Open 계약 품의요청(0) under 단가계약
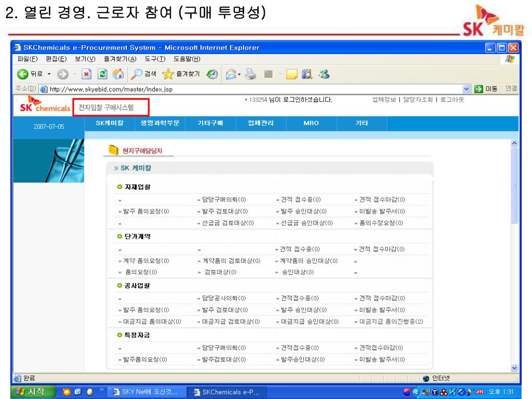The width and height of the screenshot is (532, 399). [x=146, y=261]
